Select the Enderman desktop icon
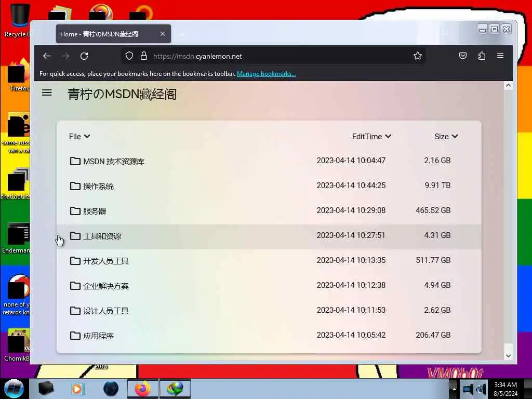 point(17,238)
